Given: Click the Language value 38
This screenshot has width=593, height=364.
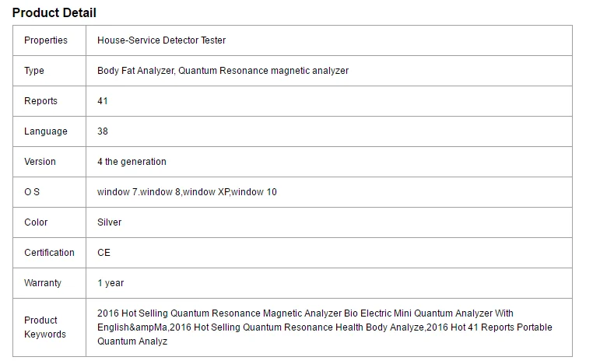Looking at the screenshot, I should point(103,131).
